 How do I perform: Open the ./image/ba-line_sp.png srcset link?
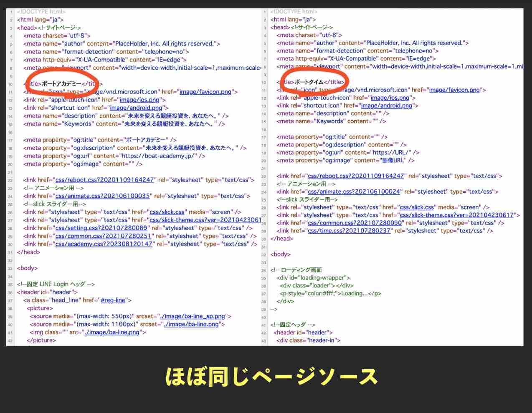click(x=193, y=316)
